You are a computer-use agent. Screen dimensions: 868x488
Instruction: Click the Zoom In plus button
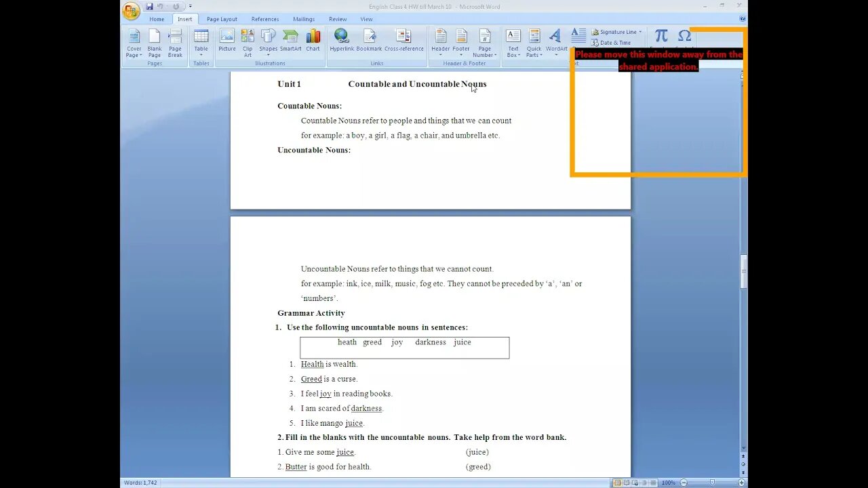741,483
